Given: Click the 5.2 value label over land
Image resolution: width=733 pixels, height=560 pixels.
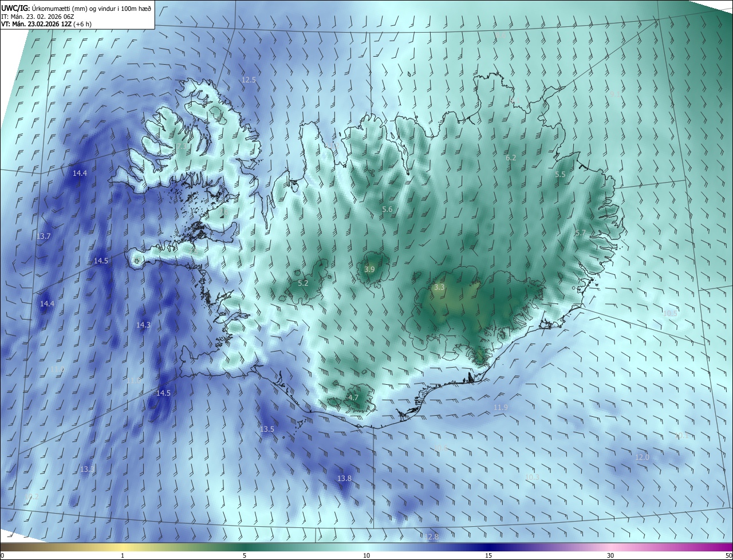Looking at the screenshot, I should 303,283.
